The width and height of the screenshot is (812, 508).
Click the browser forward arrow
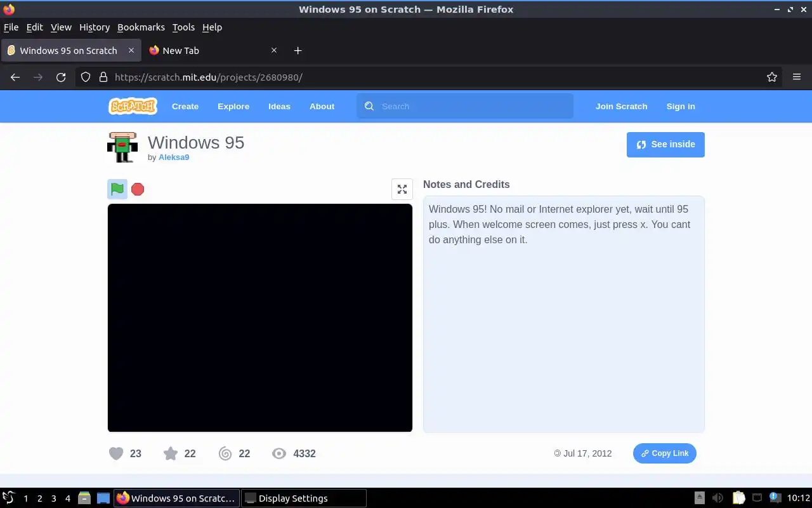(x=38, y=77)
